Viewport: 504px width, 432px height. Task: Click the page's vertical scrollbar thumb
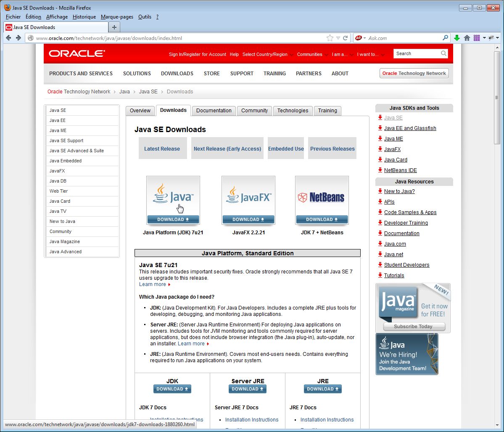(497, 98)
